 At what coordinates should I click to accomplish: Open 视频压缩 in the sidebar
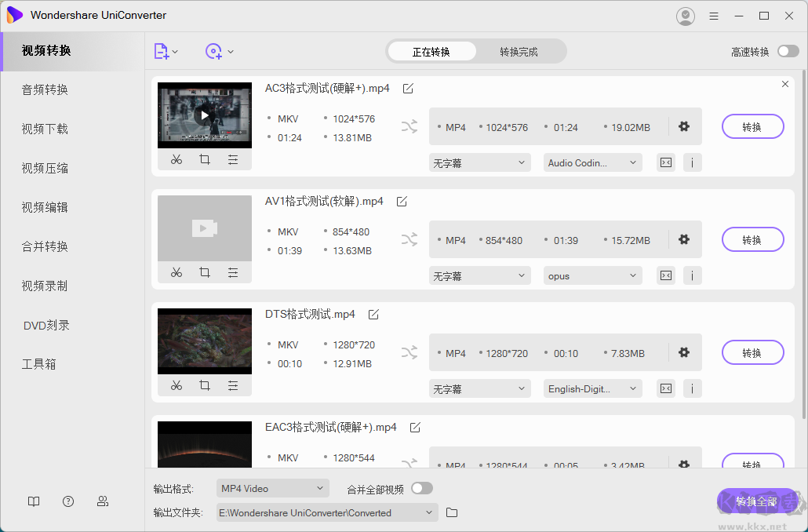pos(45,168)
